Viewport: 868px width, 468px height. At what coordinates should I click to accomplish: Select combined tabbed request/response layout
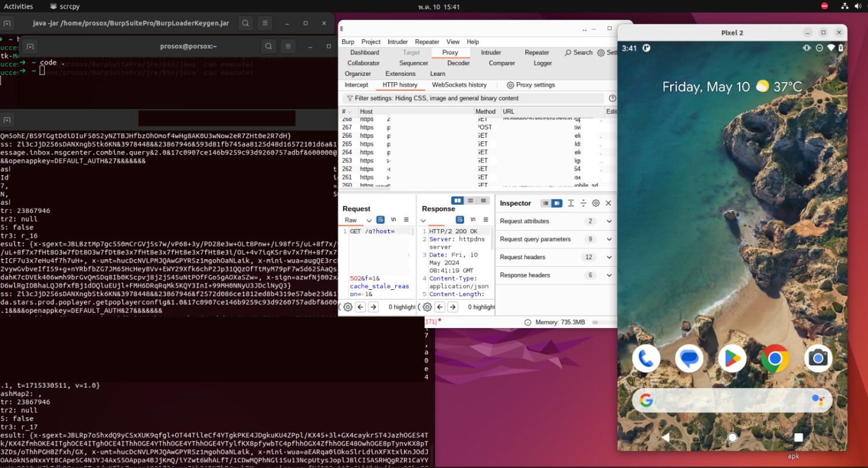pyautogui.click(x=483, y=201)
